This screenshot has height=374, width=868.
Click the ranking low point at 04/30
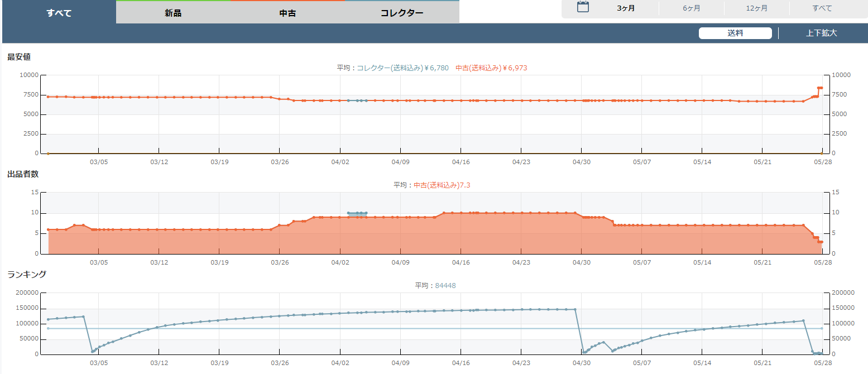(584, 352)
